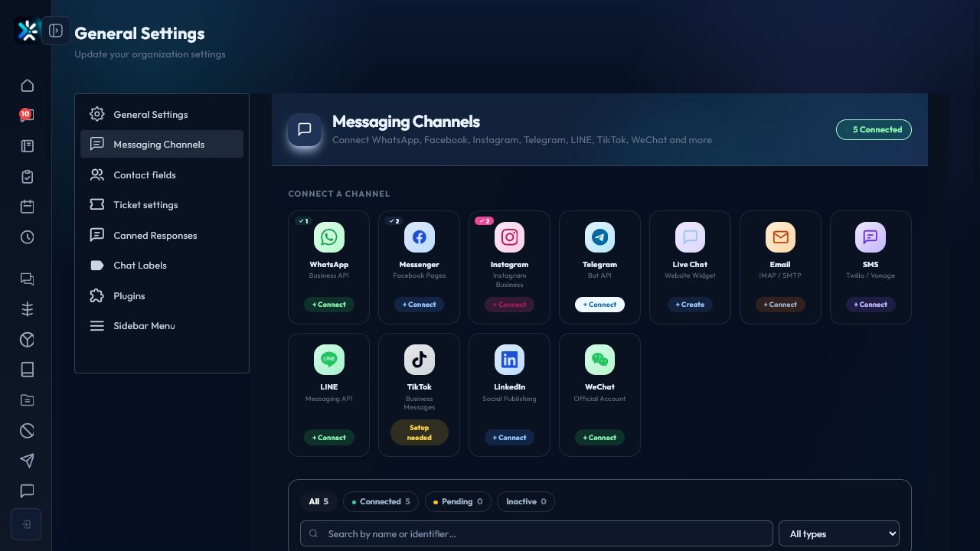Filter by Inactive 0 tab
This screenshot has width=980, height=551.
tap(526, 502)
